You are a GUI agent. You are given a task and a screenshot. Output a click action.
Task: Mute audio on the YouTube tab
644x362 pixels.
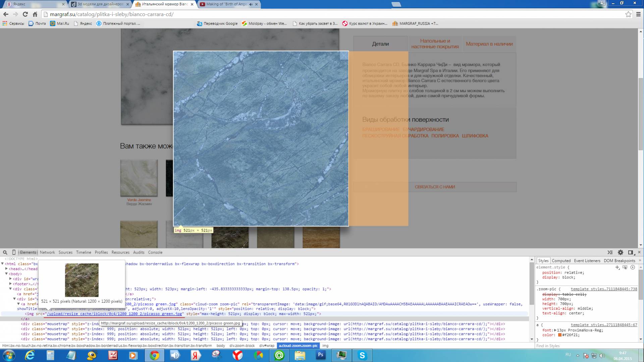(251, 4)
